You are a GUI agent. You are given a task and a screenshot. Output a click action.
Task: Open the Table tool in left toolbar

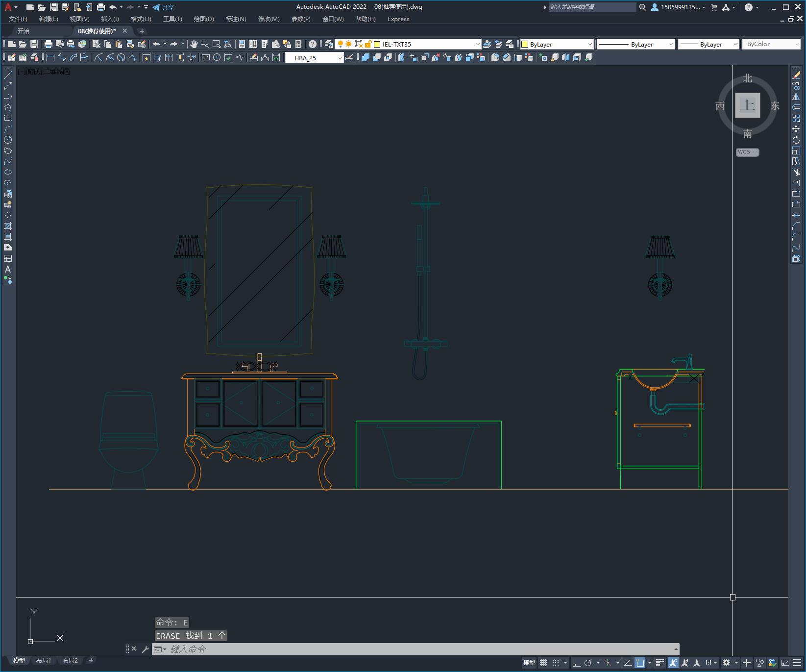click(x=8, y=258)
